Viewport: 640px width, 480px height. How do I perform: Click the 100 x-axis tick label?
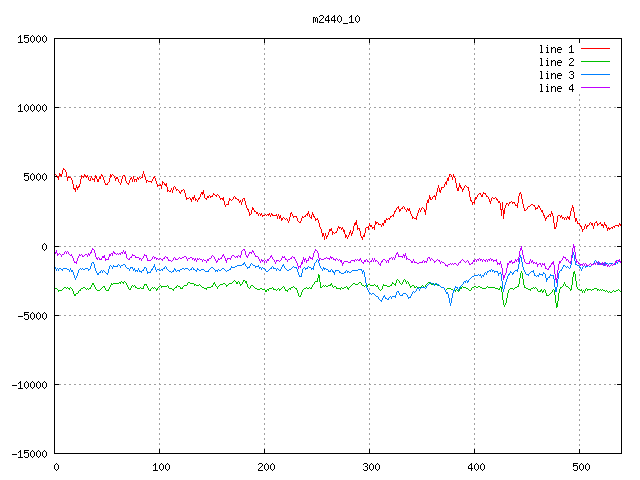[160, 467]
